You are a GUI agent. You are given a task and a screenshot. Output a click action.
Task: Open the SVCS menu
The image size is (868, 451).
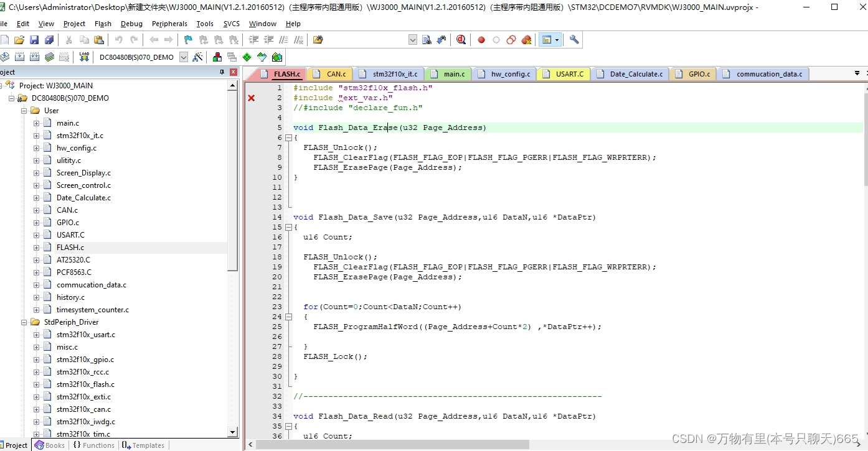(232, 24)
